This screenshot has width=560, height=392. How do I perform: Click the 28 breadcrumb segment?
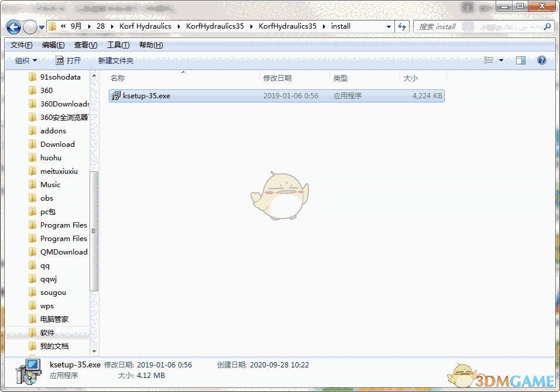click(101, 26)
